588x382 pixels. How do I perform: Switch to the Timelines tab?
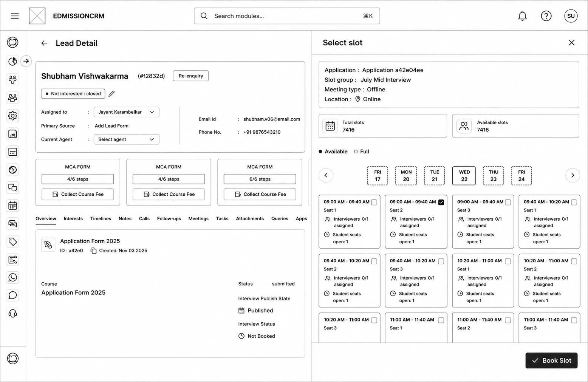coord(101,219)
